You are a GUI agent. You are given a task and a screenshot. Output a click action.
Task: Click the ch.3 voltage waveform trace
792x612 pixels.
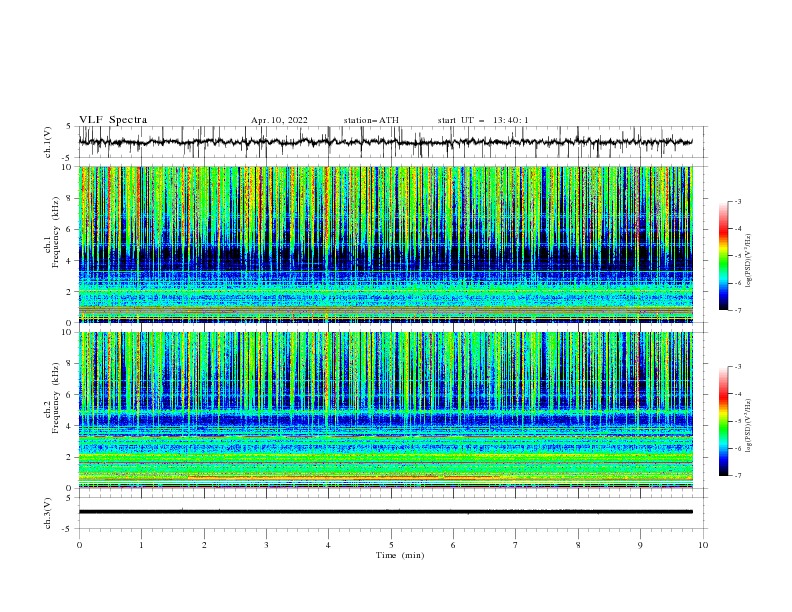[x=385, y=512]
